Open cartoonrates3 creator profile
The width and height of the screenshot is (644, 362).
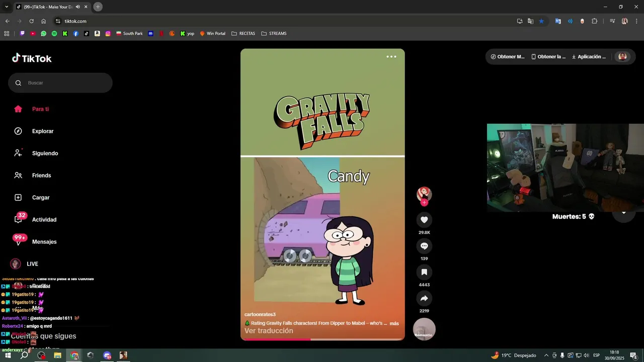[x=260, y=314]
